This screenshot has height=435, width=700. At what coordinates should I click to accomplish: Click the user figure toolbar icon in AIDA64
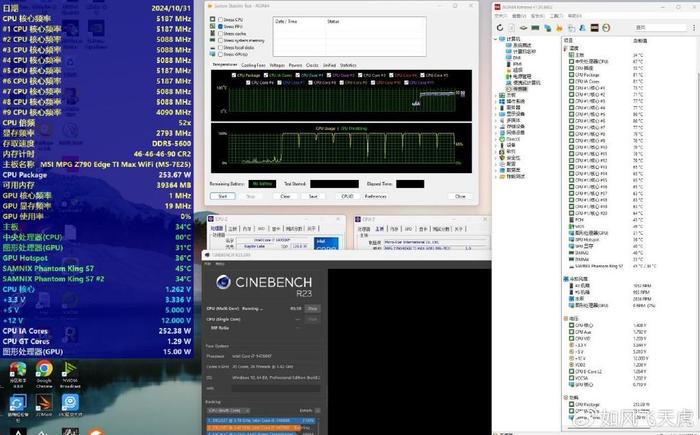pos(583,28)
